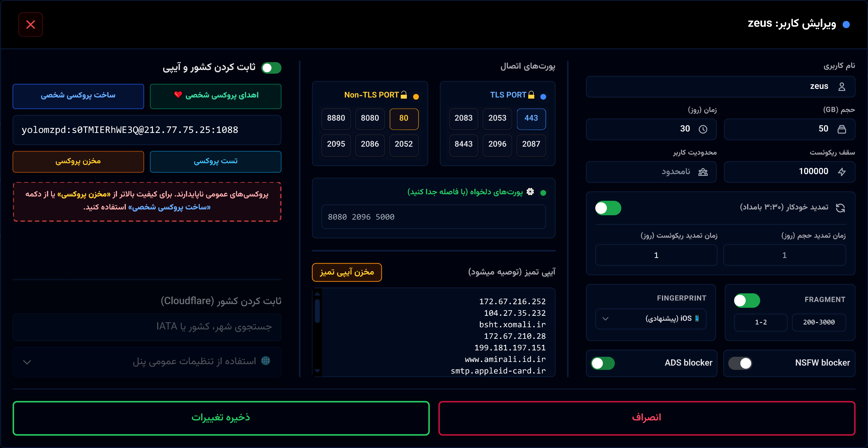Select Non-TLS port 2086
Image resolution: width=868 pixels, height=448 pixels.
click(370, 145)
